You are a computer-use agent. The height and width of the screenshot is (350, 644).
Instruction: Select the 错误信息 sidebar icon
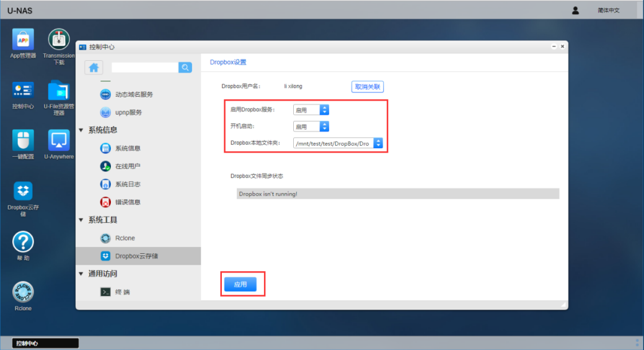coord(105,202)
